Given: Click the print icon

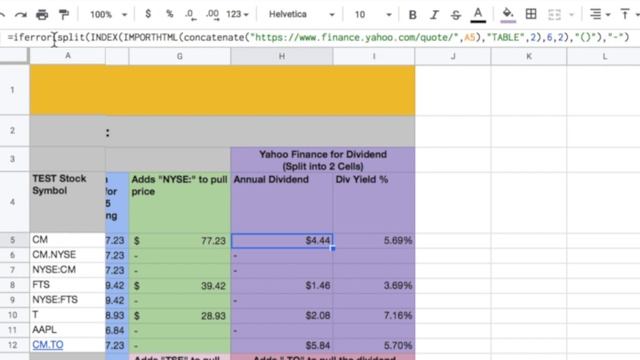Looking at the screenshot, I should 42,15.
